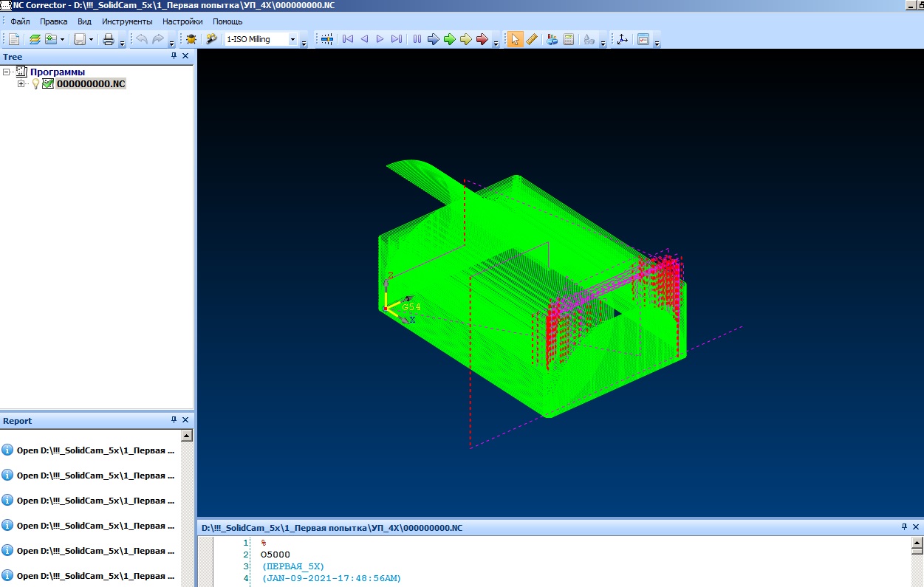
Task: Step backward one frame
Action: pos(364,39)
